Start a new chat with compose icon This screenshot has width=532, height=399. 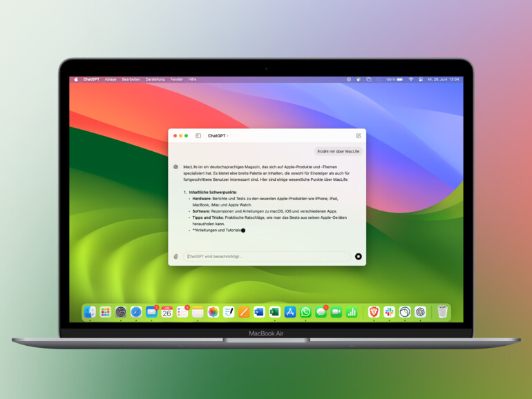[359, 135]
